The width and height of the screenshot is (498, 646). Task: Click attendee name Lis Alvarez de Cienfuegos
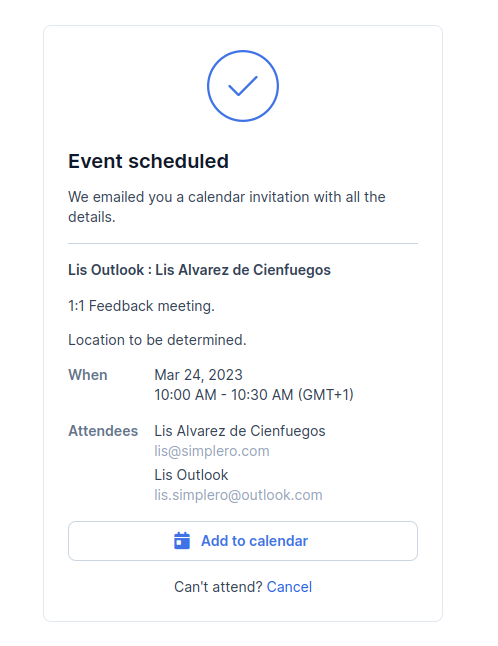pos(240,431)
